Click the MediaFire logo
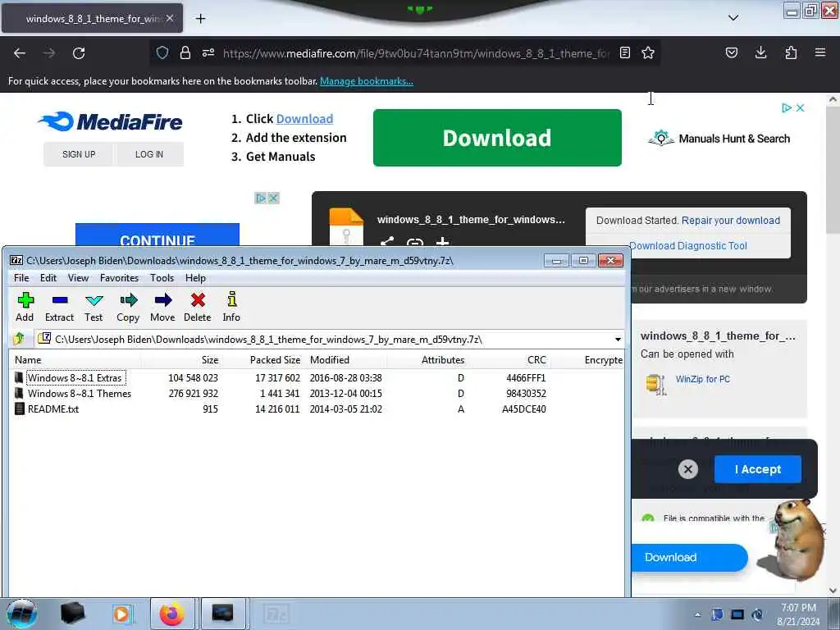The width and height of the screenshot is (840, 630). tap(111, 121)
